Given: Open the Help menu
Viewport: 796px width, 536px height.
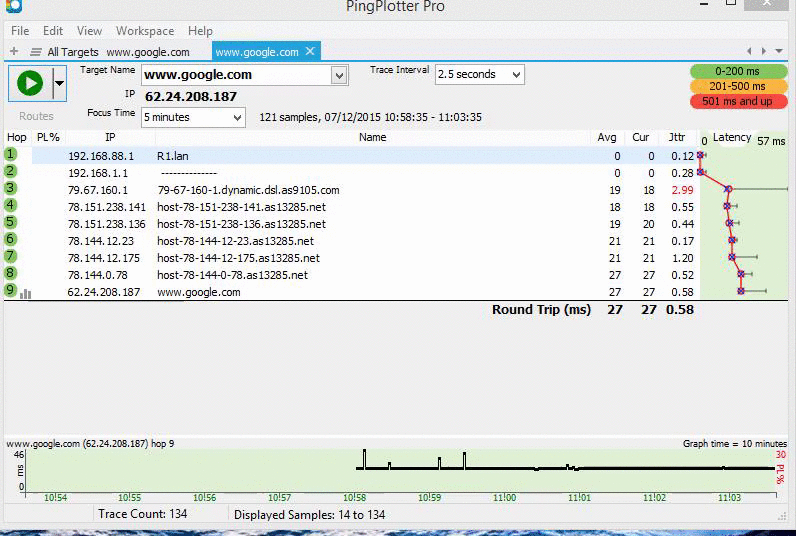Looking at the screenshot, I should 200,31.
